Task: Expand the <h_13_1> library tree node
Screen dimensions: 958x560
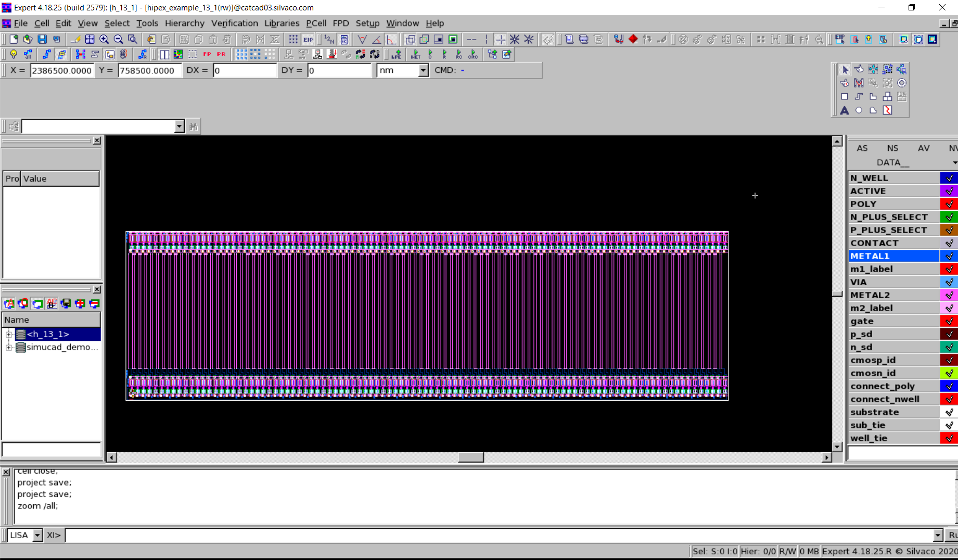Action: pyautogui.click(x=8, y=334)
